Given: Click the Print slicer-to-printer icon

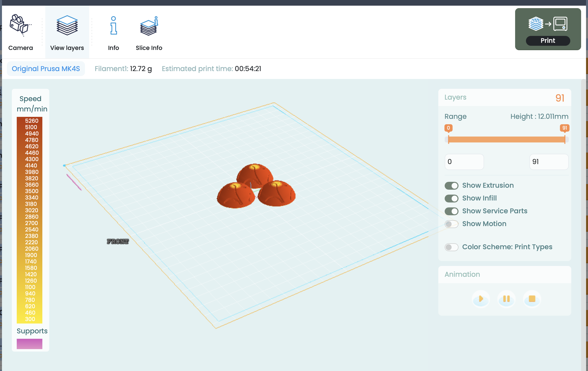Looking at the screenshot, I should 548,24.
